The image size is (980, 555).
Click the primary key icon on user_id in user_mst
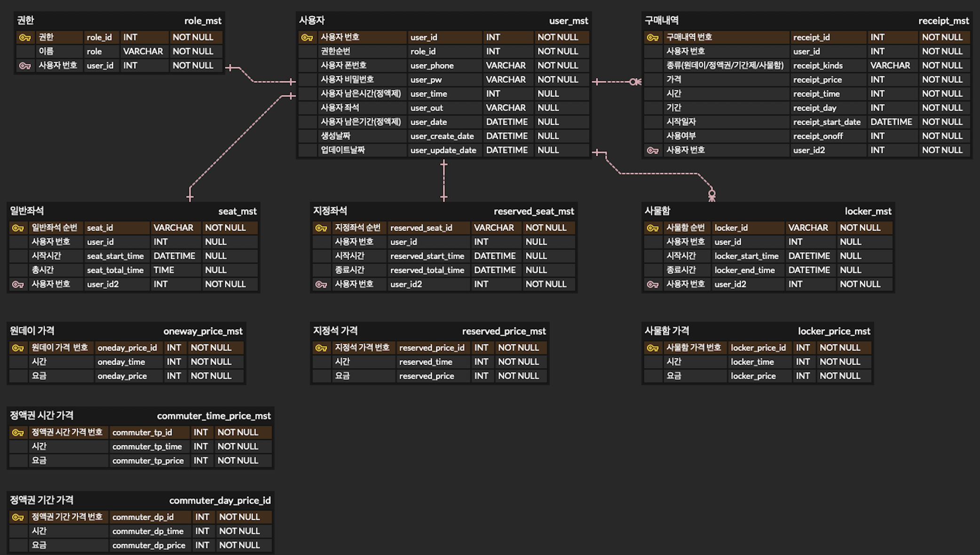coord(307,37)
